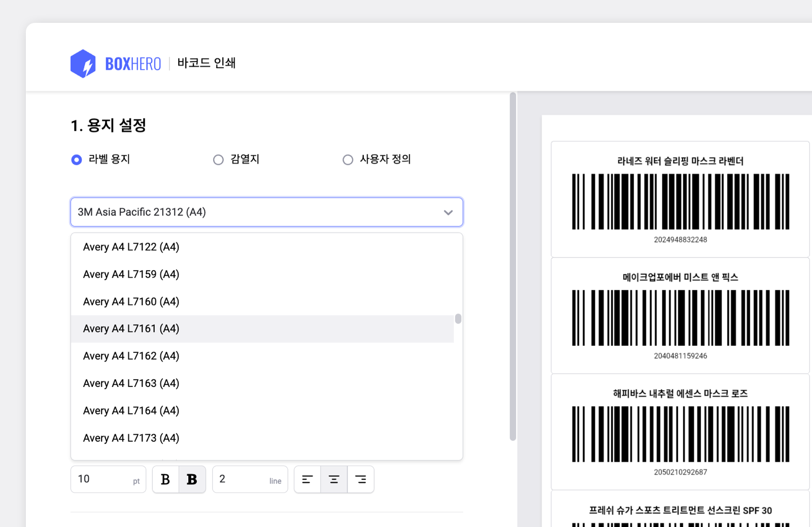Click the font size 10 pt field
This screenshot has height=527, width=812.
(x=108, y=479)
